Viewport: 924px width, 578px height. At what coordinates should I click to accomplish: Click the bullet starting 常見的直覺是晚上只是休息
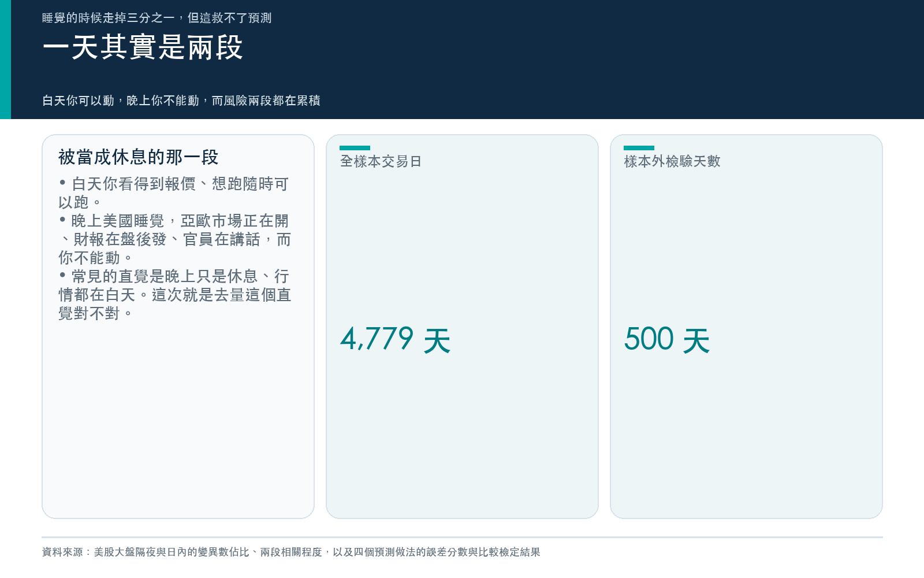(x=175, y=295)
